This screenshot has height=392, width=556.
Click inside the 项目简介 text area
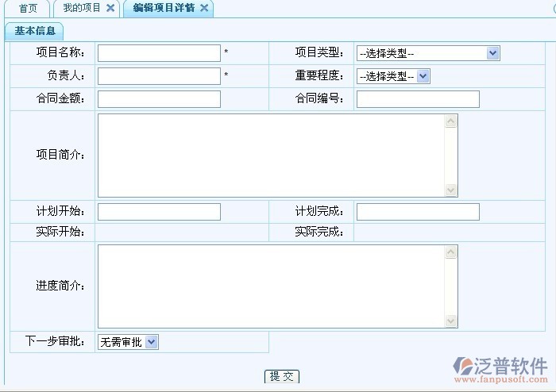click(x=270, y=156)
